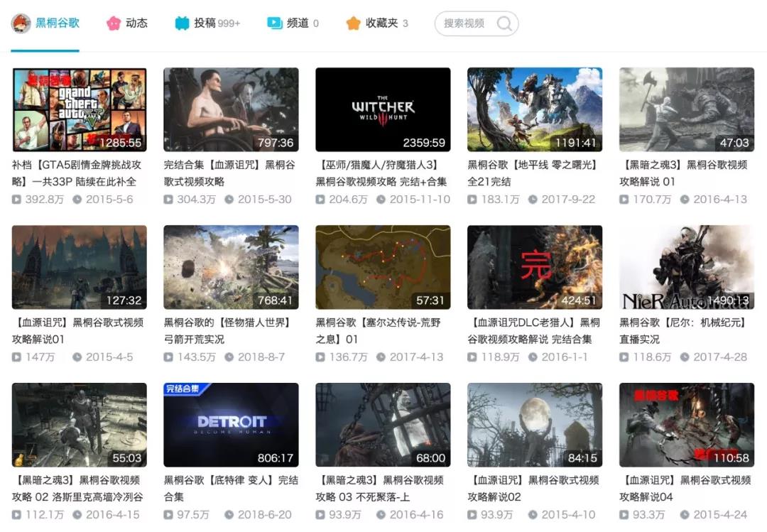This screenshot has height=532, width=767.
Task: Click the play-count icon beside 97.5万
Action: (x=168, y=514)
